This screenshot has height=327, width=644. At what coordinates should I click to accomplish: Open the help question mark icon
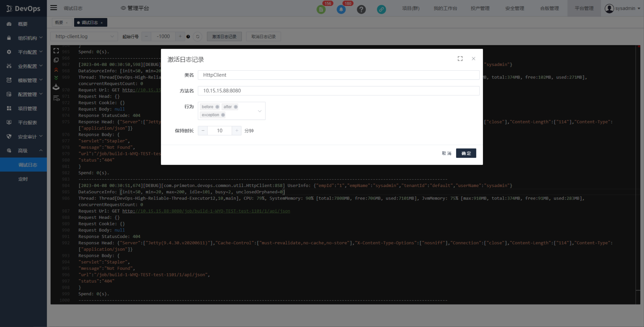point(361,9)
